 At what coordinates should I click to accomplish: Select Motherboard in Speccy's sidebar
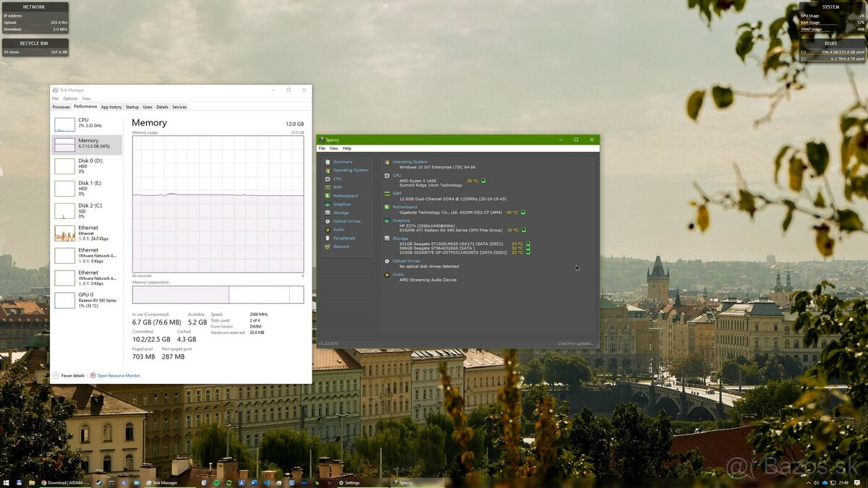coord(345,195)
